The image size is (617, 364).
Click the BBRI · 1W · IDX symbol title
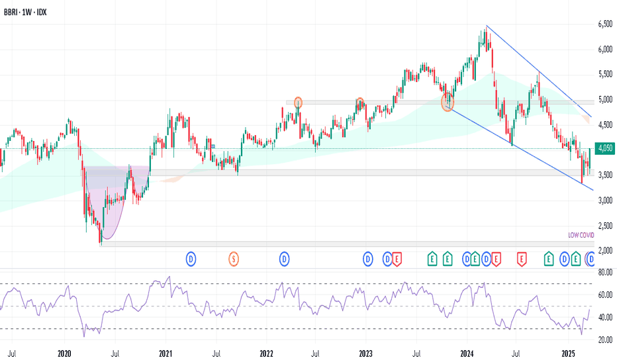25,12
